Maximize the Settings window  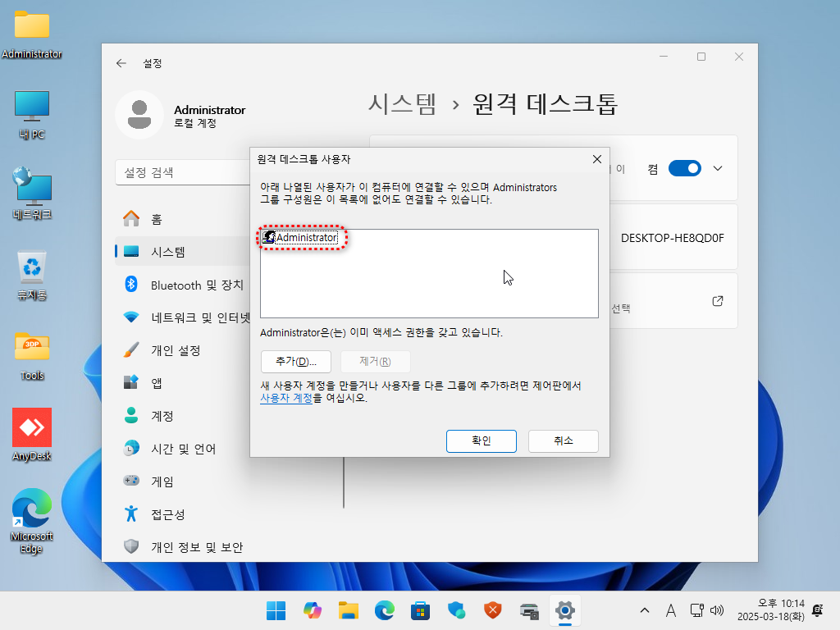tap(701, 57)
